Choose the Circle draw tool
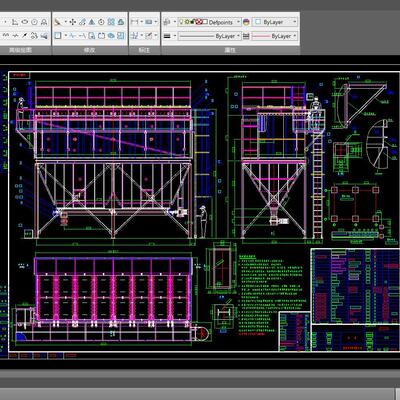This screenshot has width=400, height=400. (x=34, y=22)
